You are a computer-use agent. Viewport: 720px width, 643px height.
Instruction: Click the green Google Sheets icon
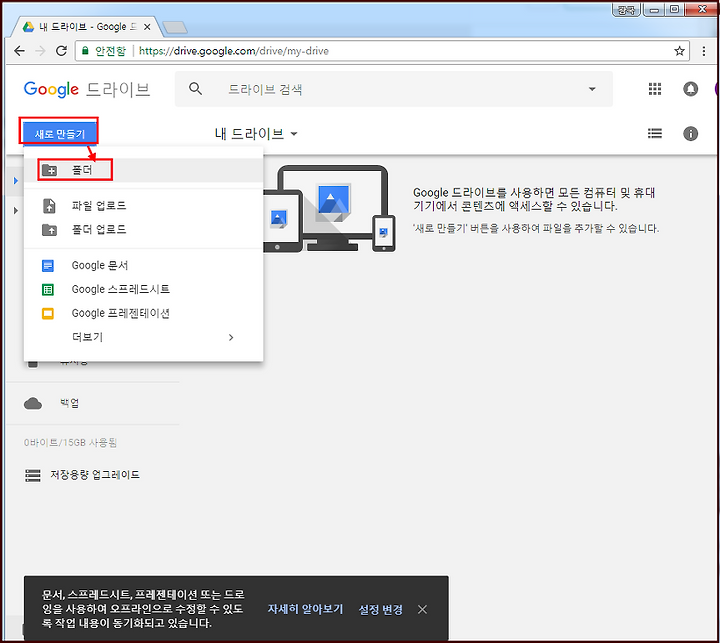coord(48,289)
